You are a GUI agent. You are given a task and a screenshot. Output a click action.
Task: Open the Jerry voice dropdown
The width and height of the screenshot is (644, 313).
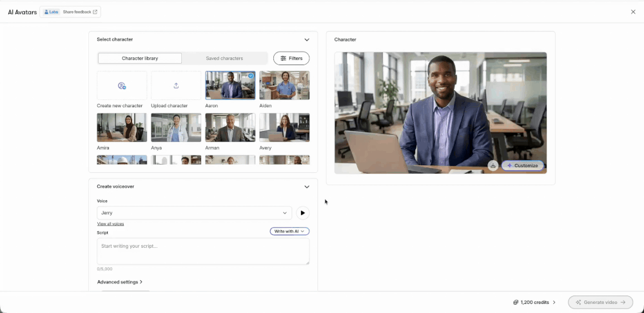[194, 213]
